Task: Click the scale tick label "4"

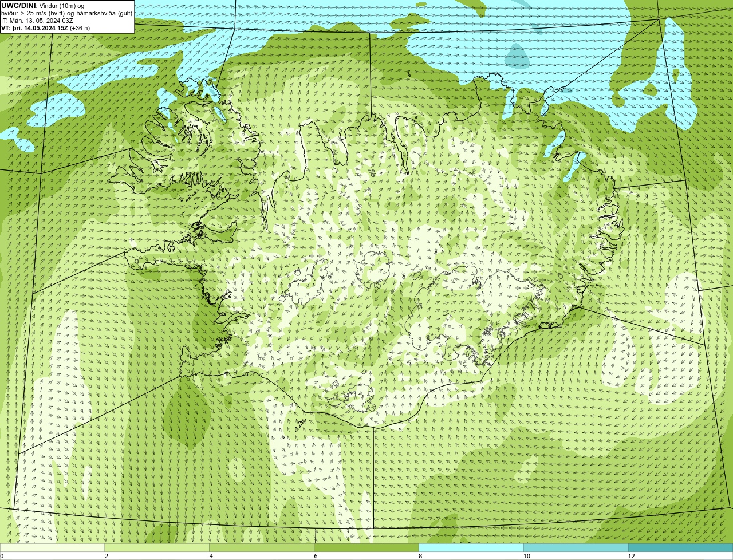Action: (x=211, y=556)
